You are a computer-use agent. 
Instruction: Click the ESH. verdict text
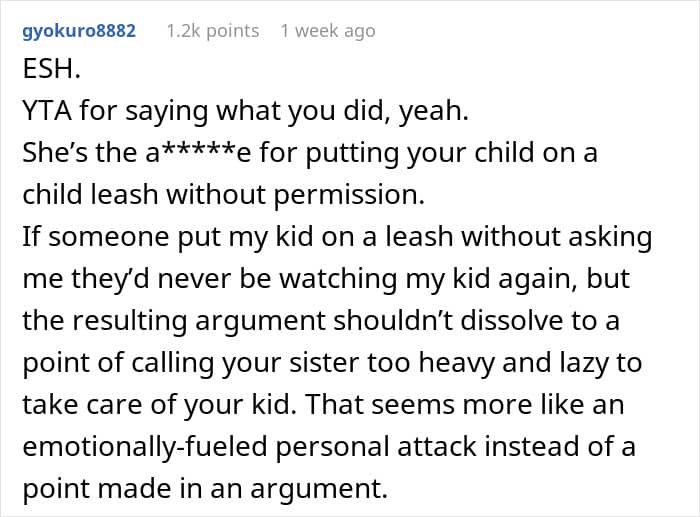coord(51,69)
